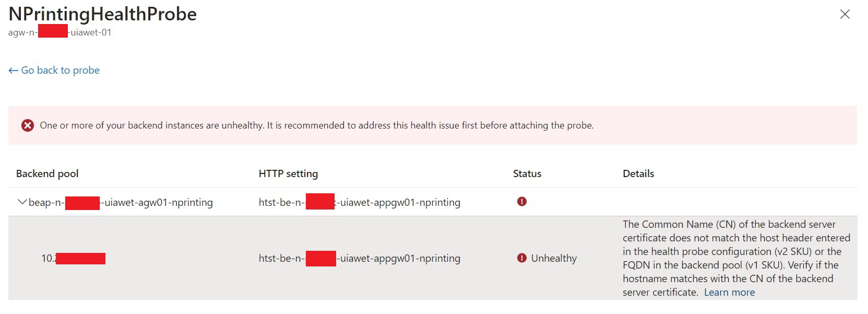
Task: Close the NPrintingHealthProbe pane
Action: pyautogui.click(x=845, y=15)
